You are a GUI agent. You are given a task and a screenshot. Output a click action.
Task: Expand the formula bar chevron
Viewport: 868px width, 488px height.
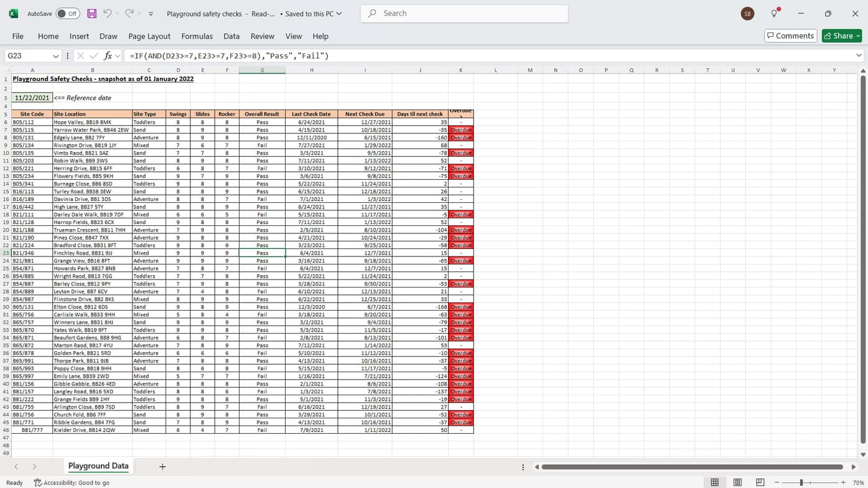tap(859, 55)
